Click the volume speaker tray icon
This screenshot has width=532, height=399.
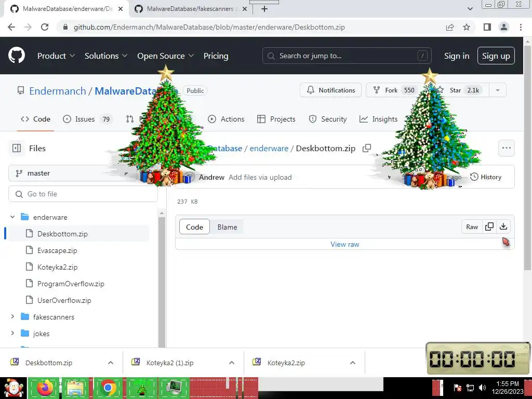(x=482, y=388)
